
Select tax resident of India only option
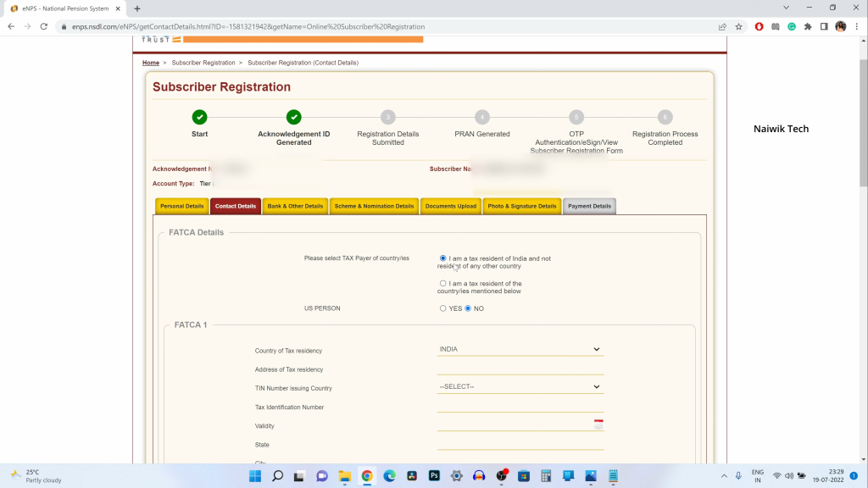442,258
